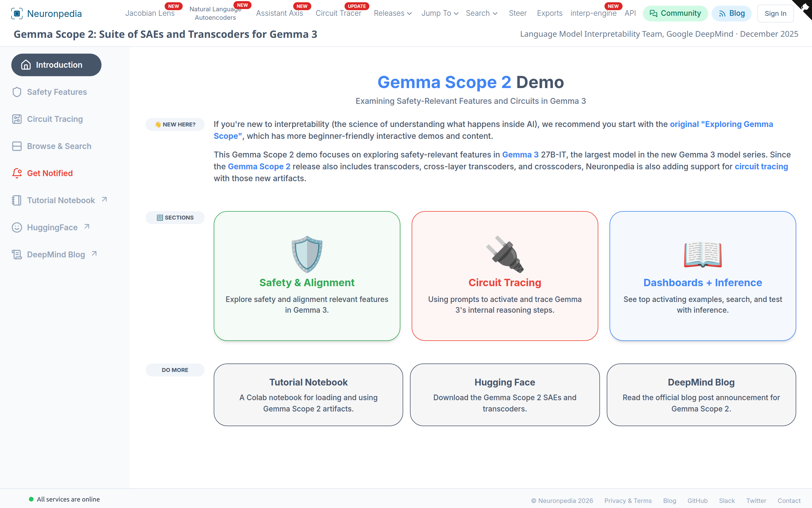
Task: Click the bell icon beside Get Notified
Action: (x=17, y=173)
